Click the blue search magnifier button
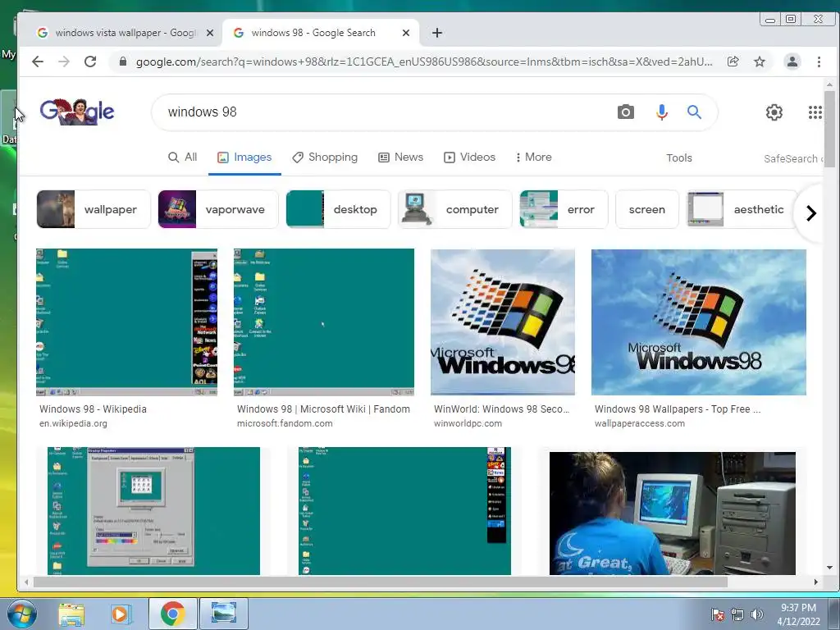The height and width of the screenshot is (630, 840). [x=694, y=112]
